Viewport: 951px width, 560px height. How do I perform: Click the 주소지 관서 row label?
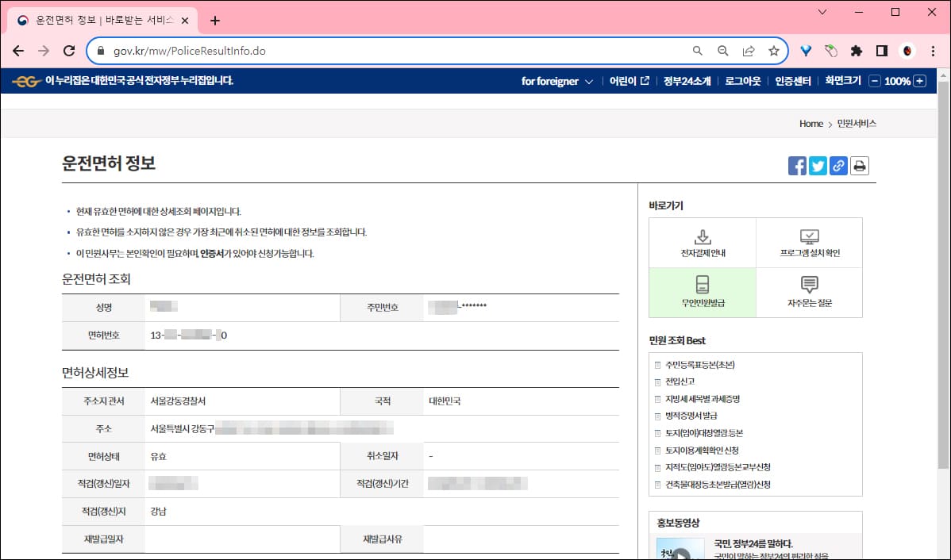104,401
